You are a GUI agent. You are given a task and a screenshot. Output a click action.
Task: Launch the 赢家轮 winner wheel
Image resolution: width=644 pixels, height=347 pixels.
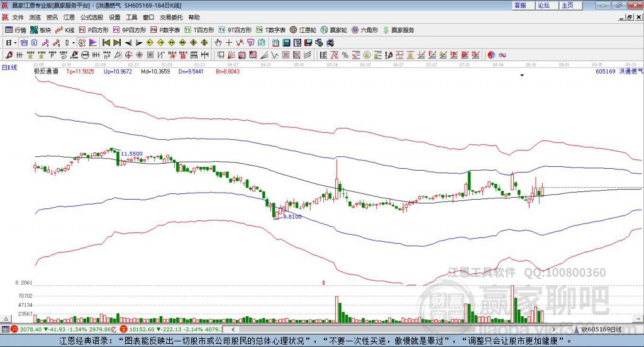(x=334, y=30)
